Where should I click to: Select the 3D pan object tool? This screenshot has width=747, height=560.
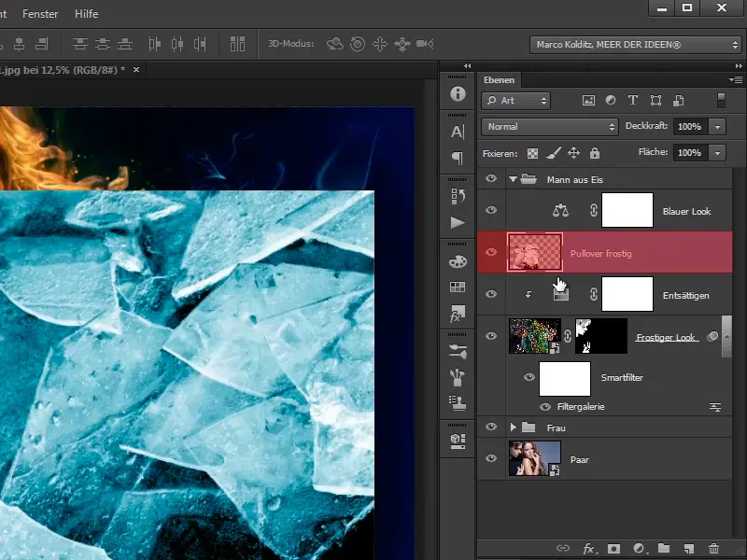pos(380,44)
